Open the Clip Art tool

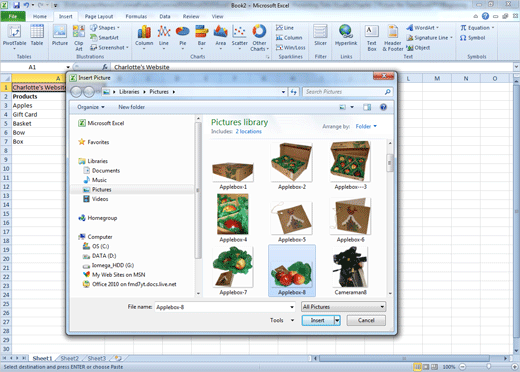[x=79, y=37]
